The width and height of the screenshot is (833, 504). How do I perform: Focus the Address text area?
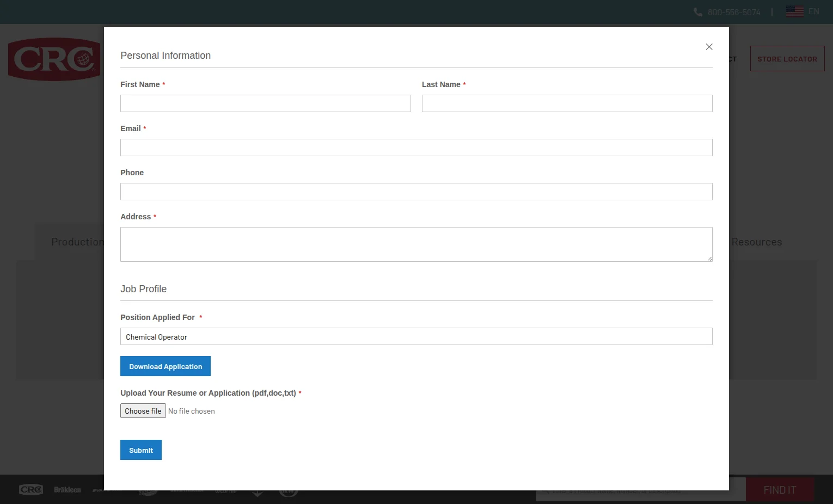tap(416, 244)
